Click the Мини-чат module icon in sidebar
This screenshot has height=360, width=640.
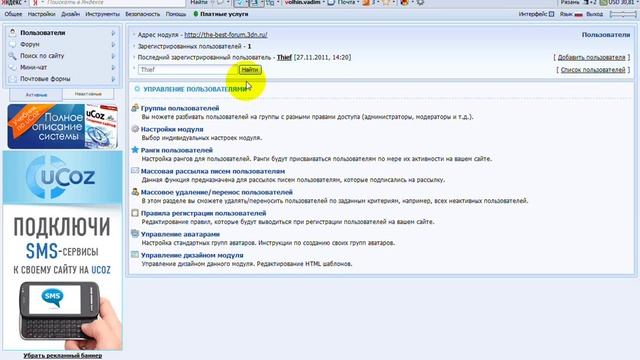(13, 67)
